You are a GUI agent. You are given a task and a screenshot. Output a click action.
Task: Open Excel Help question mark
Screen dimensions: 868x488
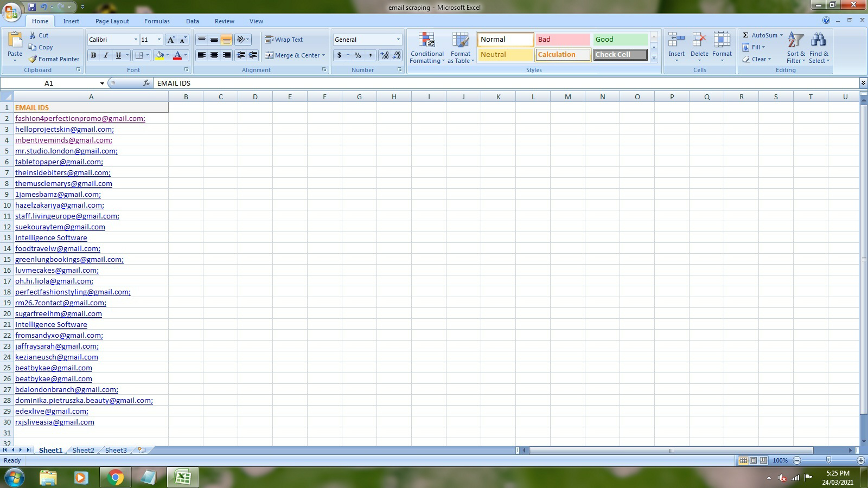coord(826,21)
